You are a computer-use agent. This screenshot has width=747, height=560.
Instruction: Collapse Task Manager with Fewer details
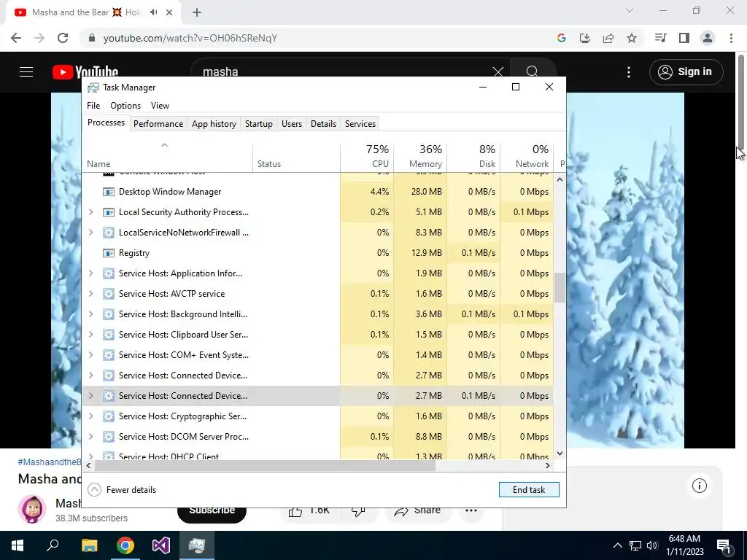click(123, 489)
